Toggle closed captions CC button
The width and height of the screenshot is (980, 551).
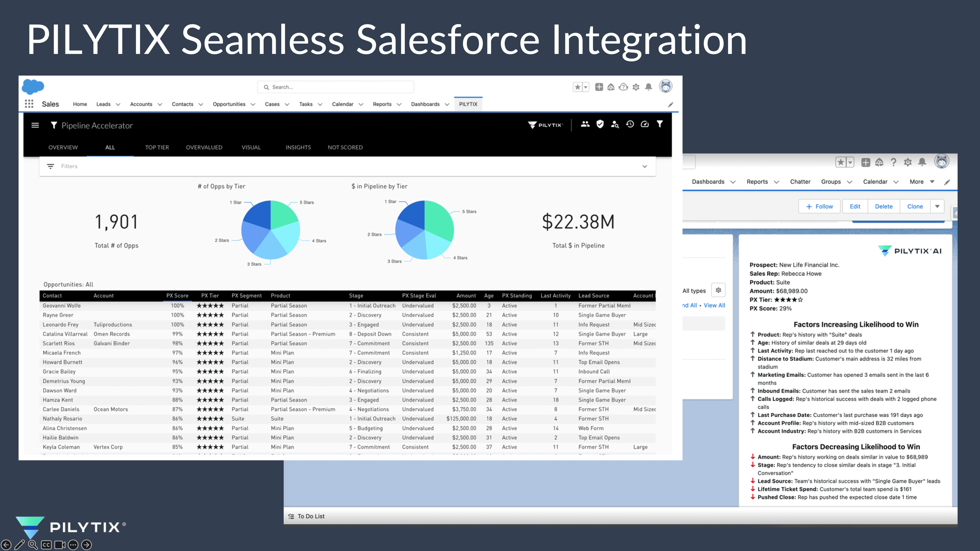[46, 545]
